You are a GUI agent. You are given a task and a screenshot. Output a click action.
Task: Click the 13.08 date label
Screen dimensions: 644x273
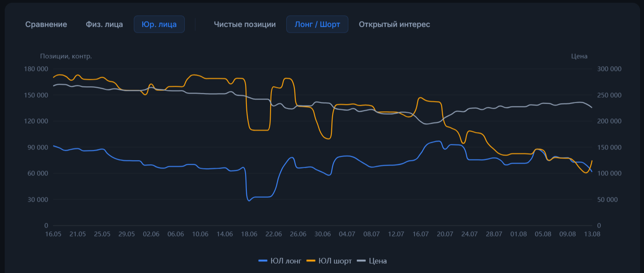tap(592, 234)
